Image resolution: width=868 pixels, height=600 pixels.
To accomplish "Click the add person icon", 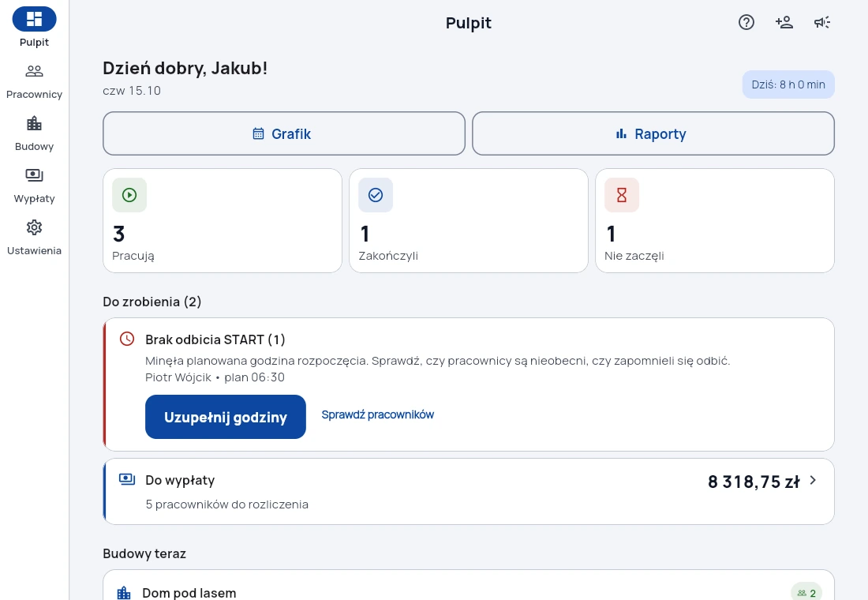I will (x=784, y=22).
